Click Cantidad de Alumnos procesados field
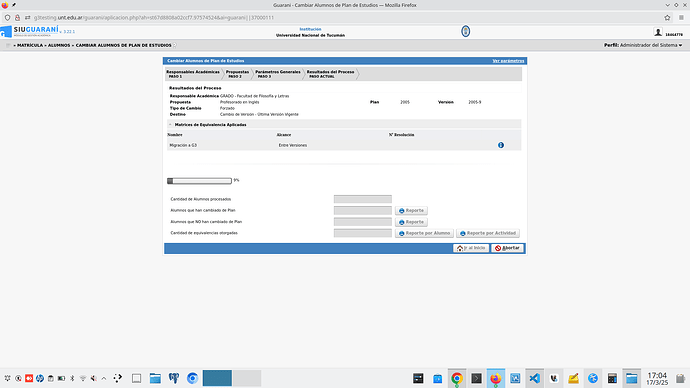The image size is (690, 388). point(363,199)
